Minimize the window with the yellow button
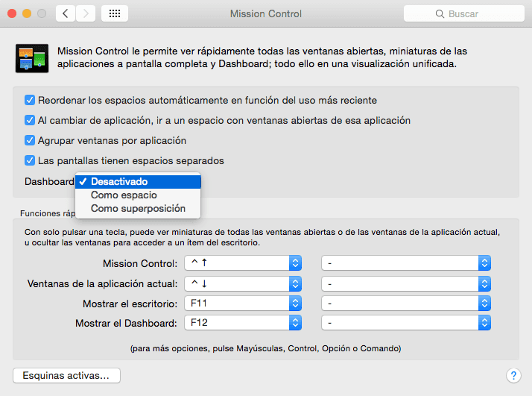The height and width of the screenshot is (396, 532). click(x=27, y=13)
